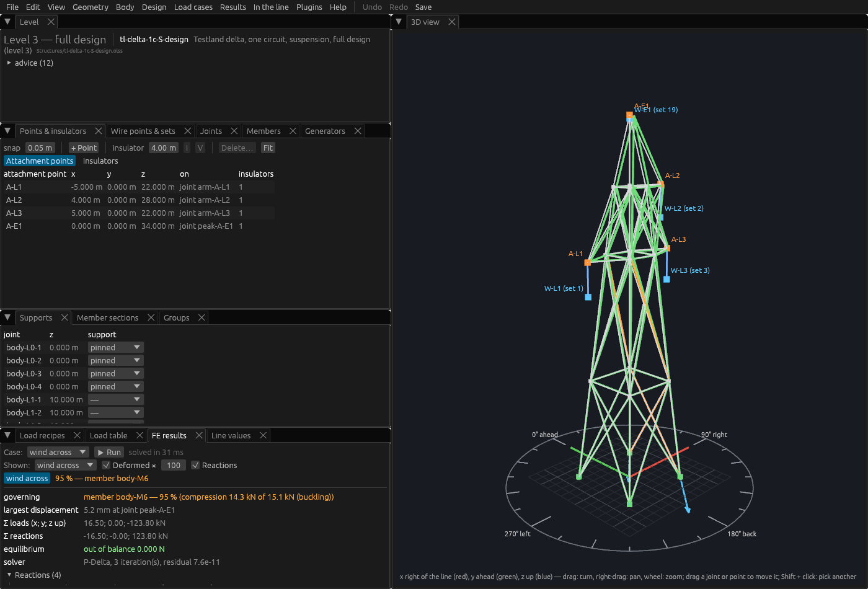868x589 pixels.
Task: Close the FE results tab
Action: [x=199, y=435]
